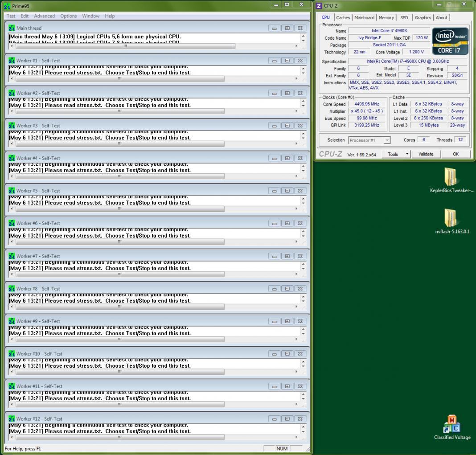Minimize the Main thread child window
Viewport: 476px width, 455px height.
[x=275, y=28]
